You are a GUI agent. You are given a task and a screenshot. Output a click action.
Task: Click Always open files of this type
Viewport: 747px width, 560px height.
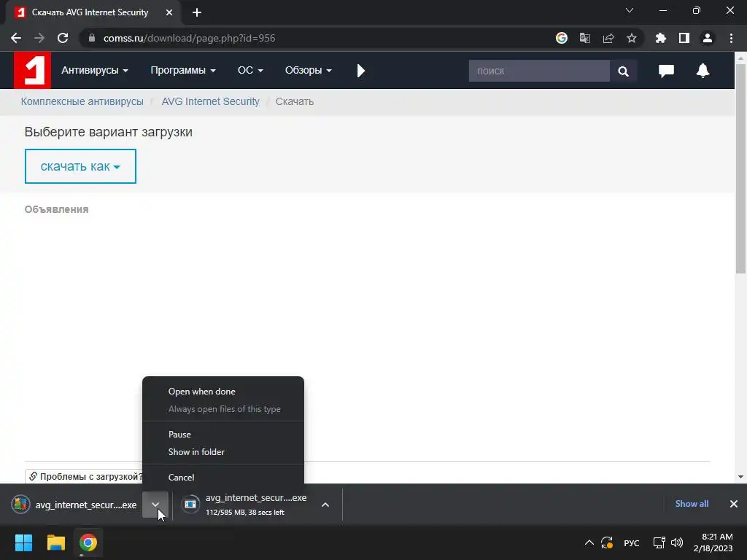pyautogui.click(x=223, y=409)
